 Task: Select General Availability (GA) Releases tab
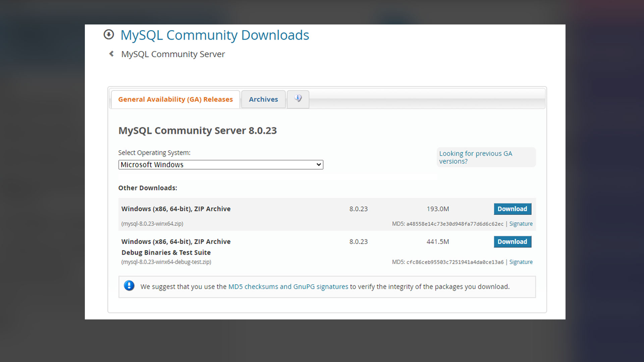[x=175, y=99]
